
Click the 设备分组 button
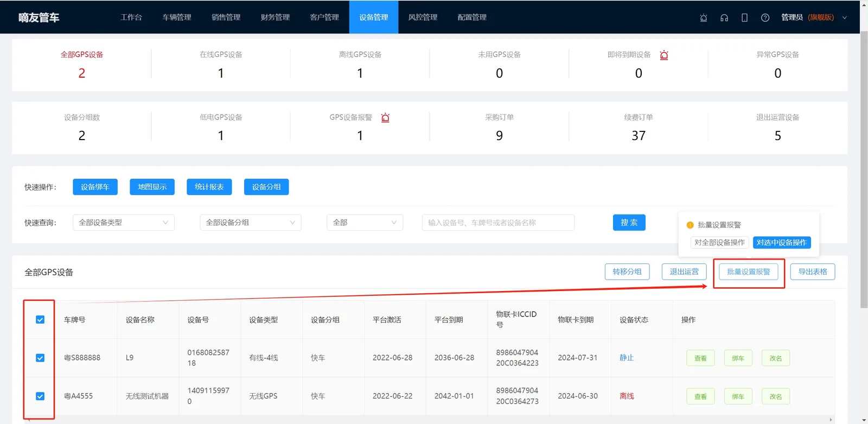[266, 187]
